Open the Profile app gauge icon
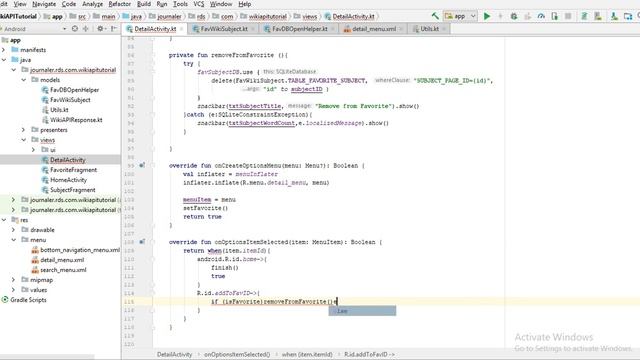Viewport: 640px width, 360px height. point(541,16)
